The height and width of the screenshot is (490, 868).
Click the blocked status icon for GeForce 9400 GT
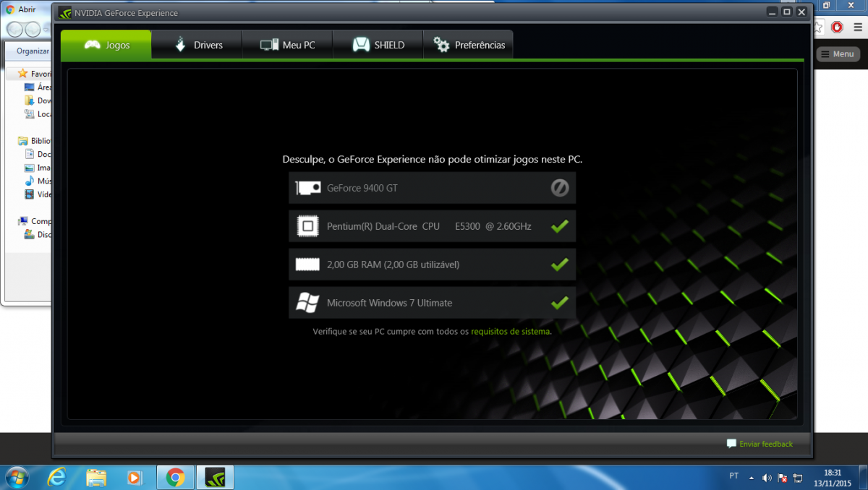point(560,188)
